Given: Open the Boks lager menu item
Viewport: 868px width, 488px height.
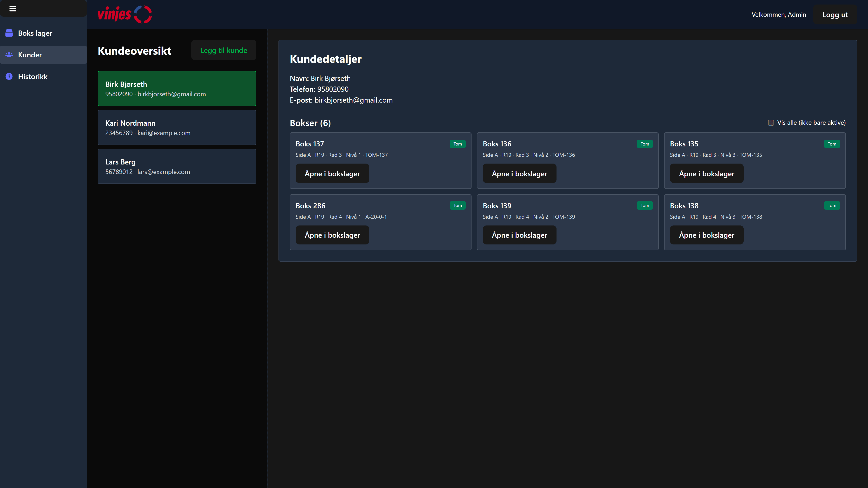Looking at the screenshot, I should tap(35, 33).
